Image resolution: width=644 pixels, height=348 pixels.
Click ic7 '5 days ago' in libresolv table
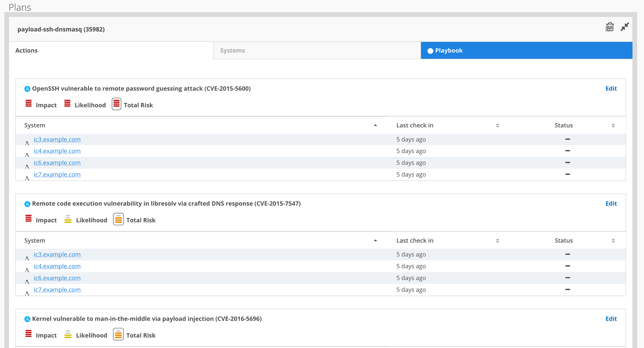click(x=411, y=290)
